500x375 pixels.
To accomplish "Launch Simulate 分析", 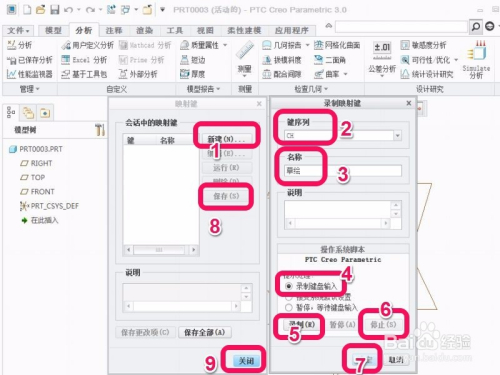I will [476, 60].
